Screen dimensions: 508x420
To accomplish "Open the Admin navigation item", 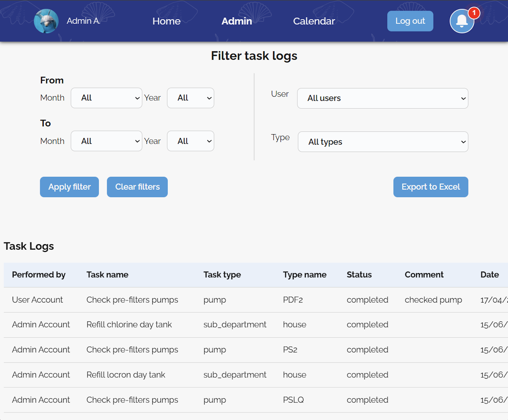I will coord(236,21).
